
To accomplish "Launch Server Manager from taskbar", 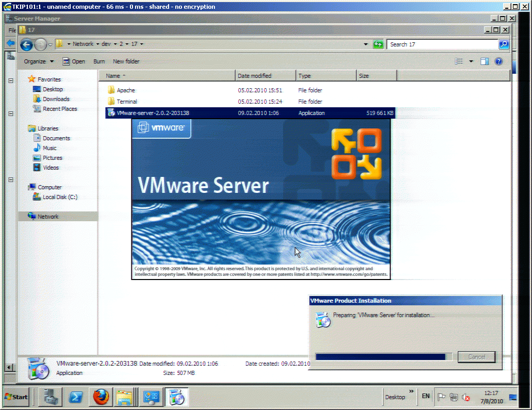I will (x=50, y=397).
